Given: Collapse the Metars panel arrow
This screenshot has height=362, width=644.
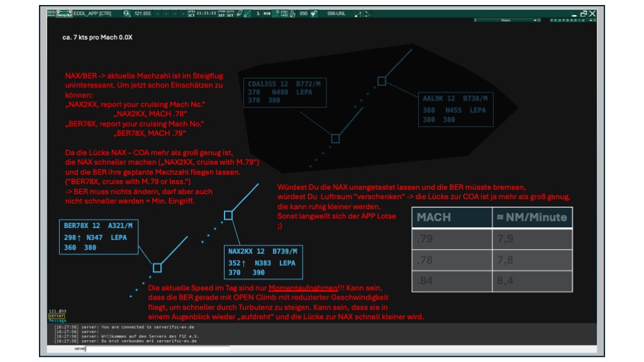Looking at the screenshot, I should [535, 20].
